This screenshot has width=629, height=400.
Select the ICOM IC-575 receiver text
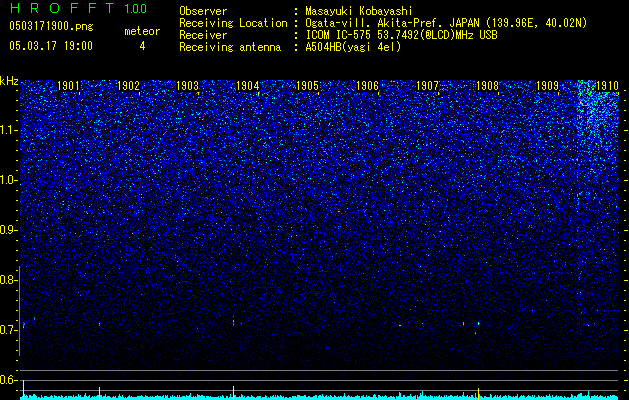pyautogui.click(x=401, y=35)
